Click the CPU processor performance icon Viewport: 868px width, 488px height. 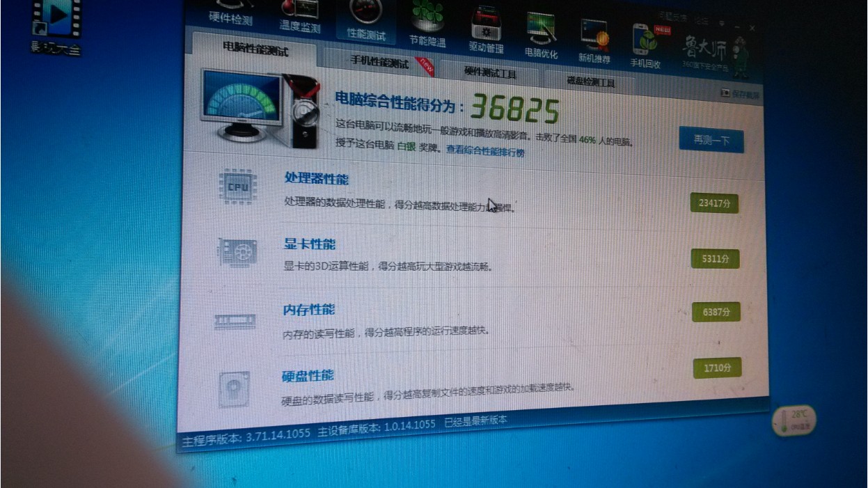coord(237,186)
